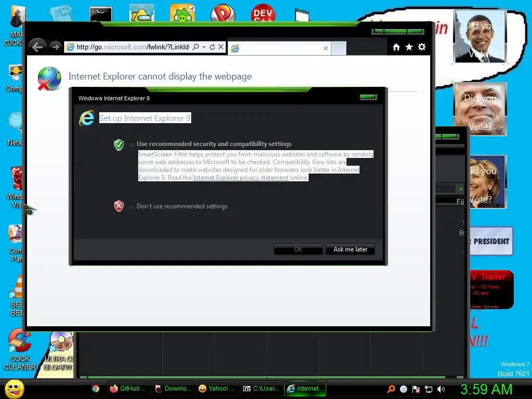Open the Dev-C++ desktop icon
This screenshot has width=532, height=399.
[263, 13]
